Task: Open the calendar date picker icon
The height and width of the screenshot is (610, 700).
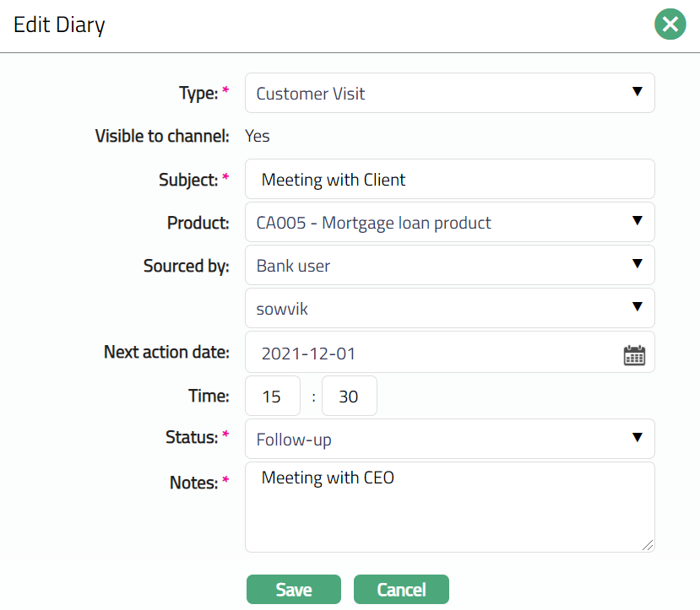Action: [634, 354]
